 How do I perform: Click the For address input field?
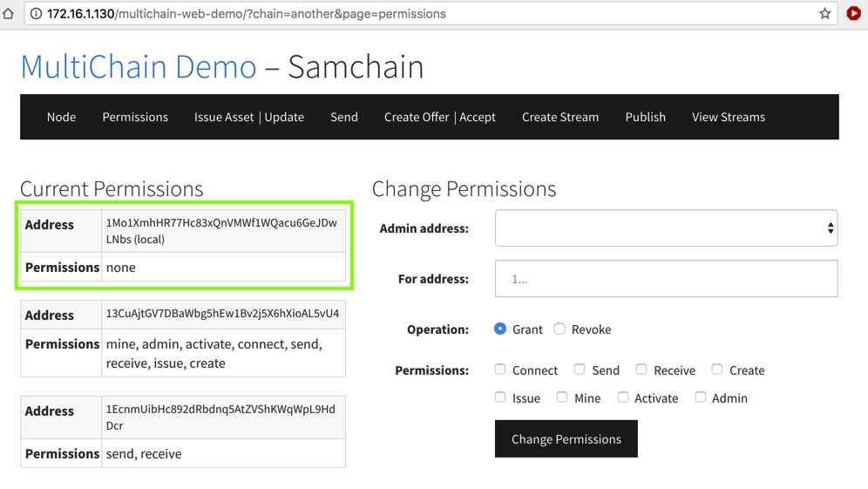(666, 279)
